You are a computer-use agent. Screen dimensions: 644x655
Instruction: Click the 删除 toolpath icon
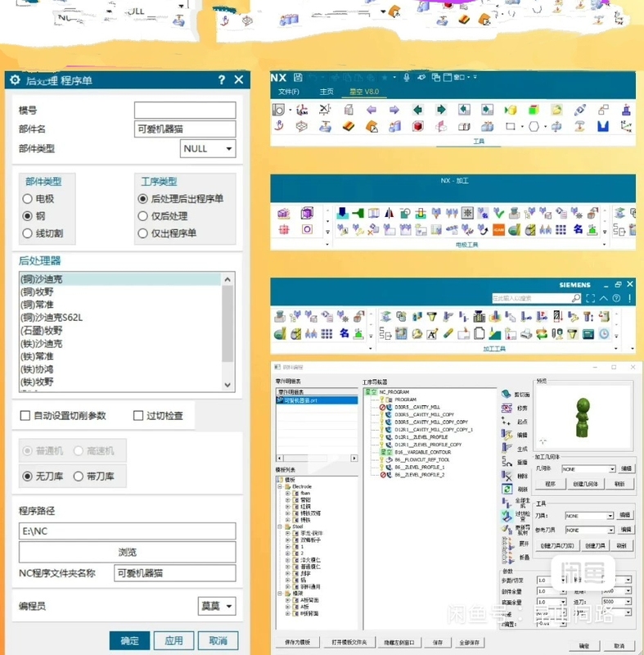[507, 476]
